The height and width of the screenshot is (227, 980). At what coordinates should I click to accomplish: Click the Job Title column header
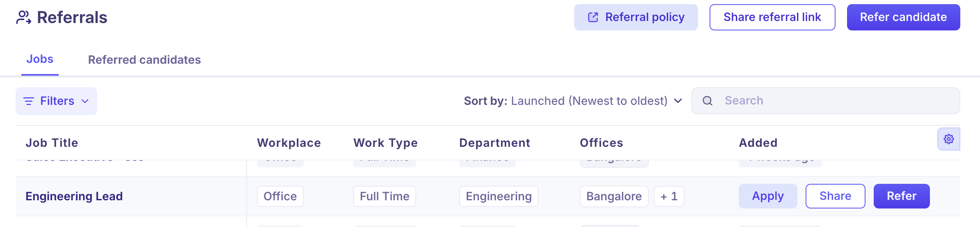point(52,143)
